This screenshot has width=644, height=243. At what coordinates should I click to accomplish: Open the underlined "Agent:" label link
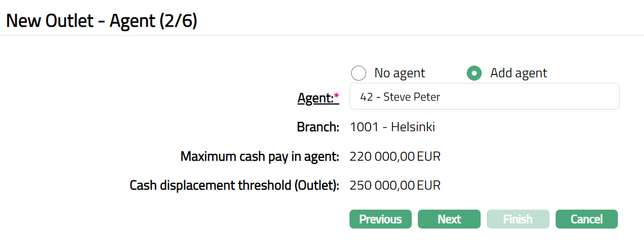315,98
